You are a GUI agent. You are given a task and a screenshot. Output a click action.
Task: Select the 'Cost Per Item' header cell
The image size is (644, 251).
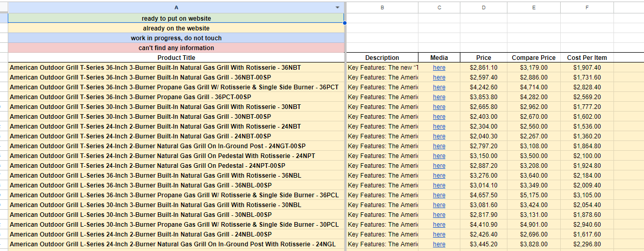(587, 58)
